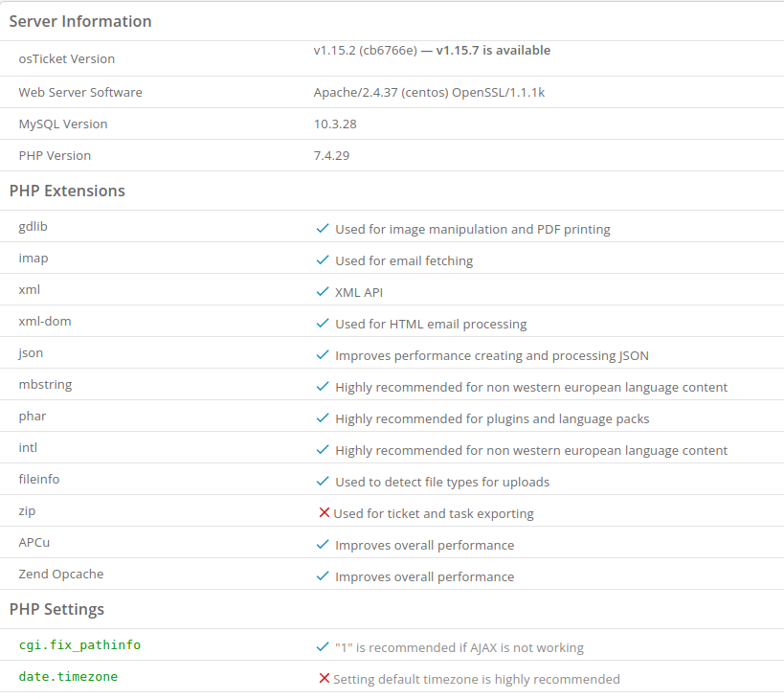
Task: Click the checkmark icon beside gdlib description
Action: coord(323,229)
